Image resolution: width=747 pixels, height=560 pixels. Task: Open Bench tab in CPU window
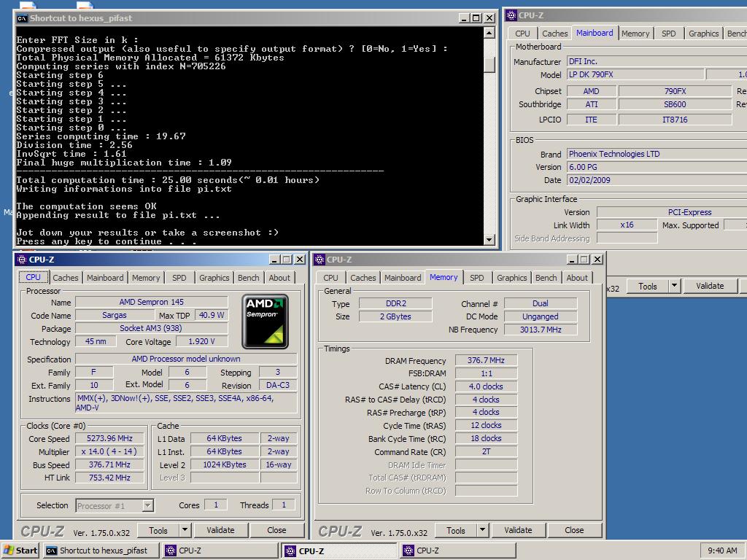point(249,278)
